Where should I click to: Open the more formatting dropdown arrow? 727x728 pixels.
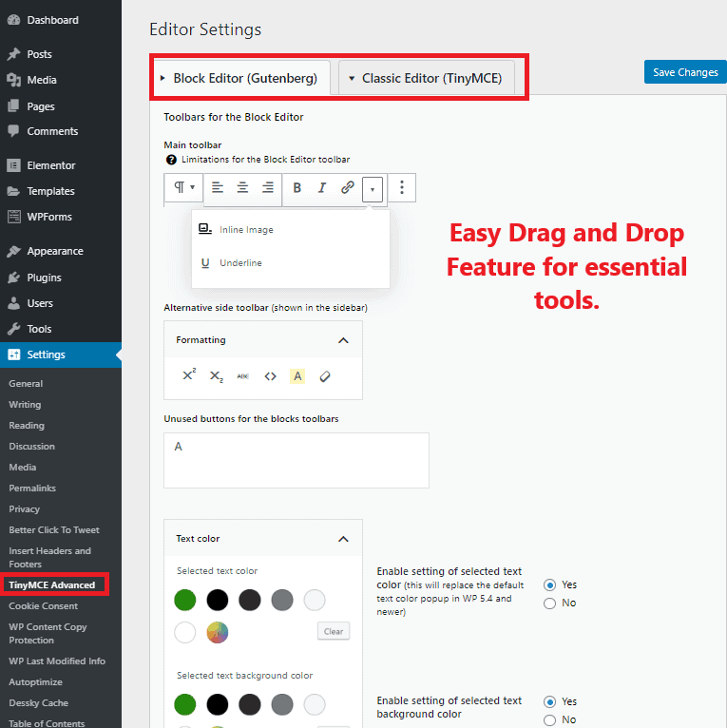pyautogui.click(x=373, y=189)
